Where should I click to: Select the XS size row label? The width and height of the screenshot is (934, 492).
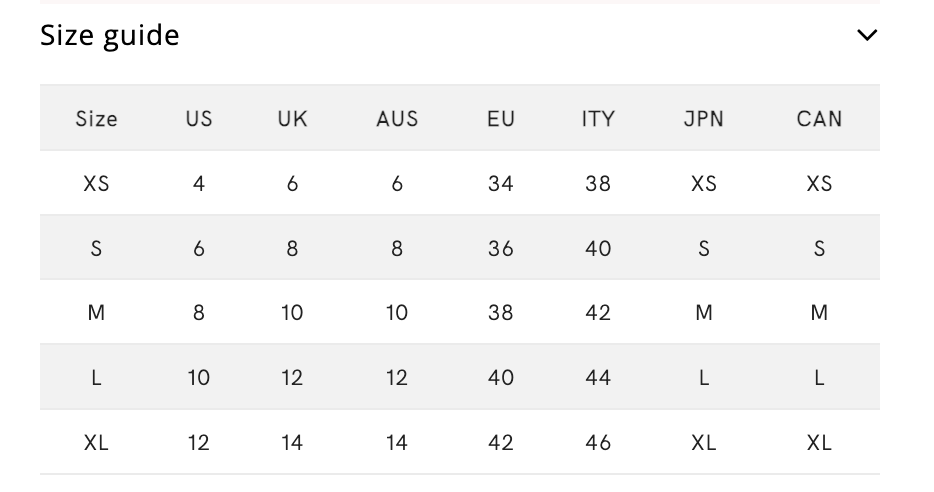[x=97, y=184]
